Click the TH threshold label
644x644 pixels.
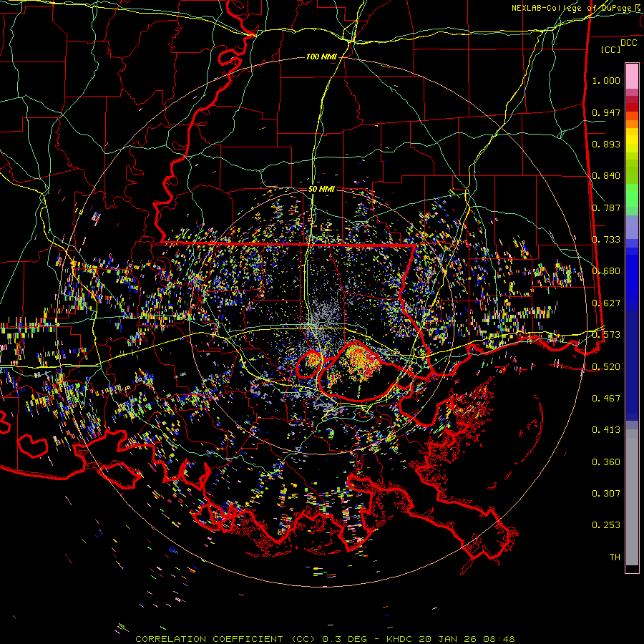point(614,557)
